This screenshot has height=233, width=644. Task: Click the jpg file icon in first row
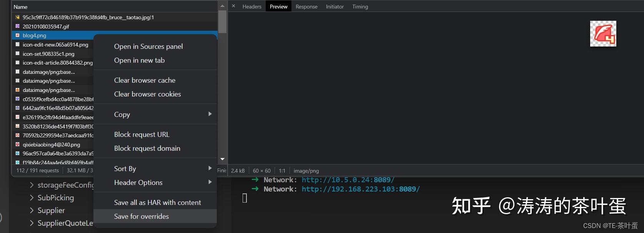17,17
